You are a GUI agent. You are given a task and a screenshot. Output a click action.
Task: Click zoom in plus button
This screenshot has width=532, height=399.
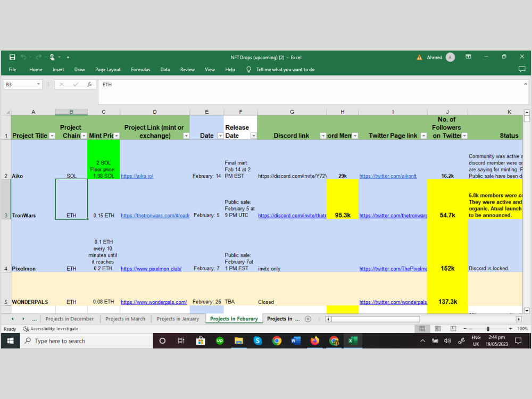[x=510, y=329]
